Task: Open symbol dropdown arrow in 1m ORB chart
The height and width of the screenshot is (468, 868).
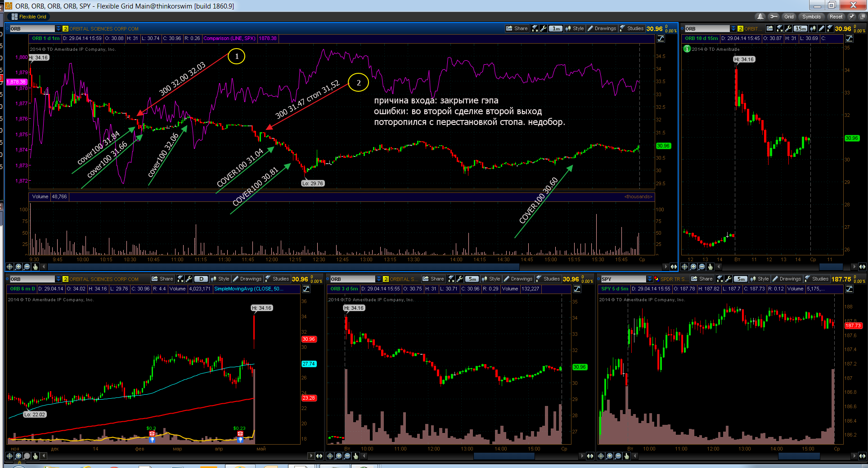Action: [x=58, y=29]
